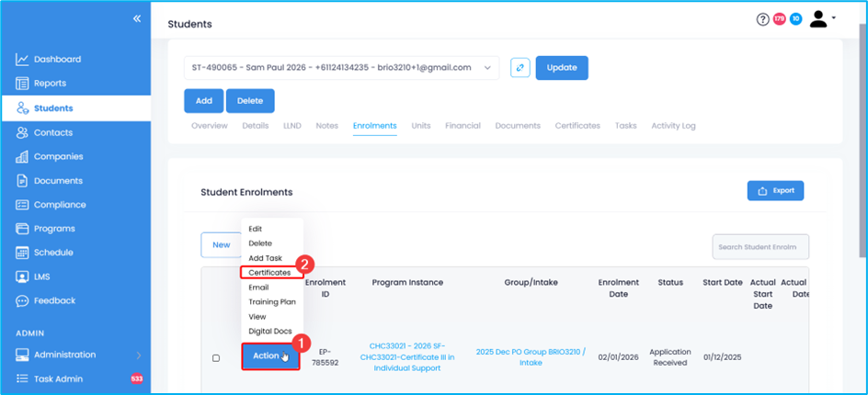The width and height of the screenshot is (868, 395).
Task: Open the Compliance sidebar icon
Action: point(22,205)
